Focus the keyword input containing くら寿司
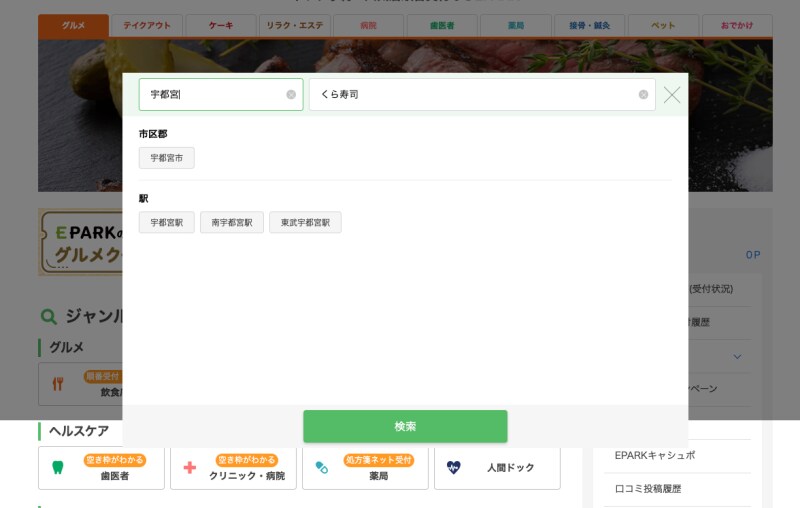The image size is (800, 508). (x=482, y=94)
